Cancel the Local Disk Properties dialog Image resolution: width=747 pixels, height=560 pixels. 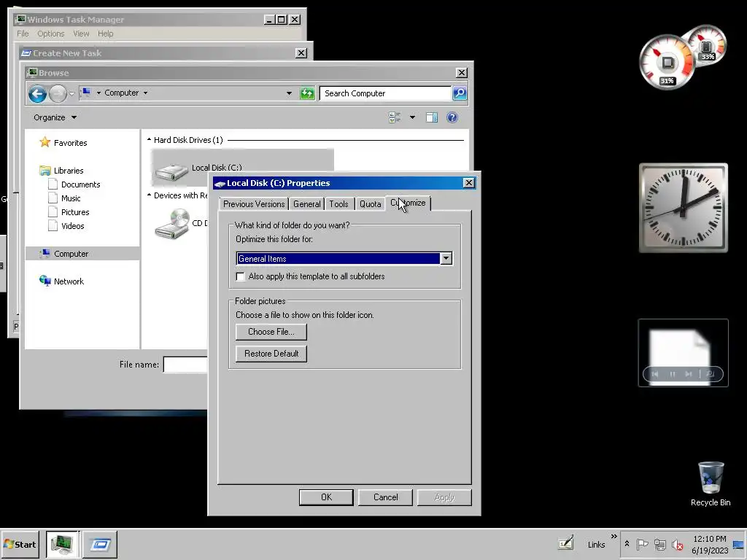click(385, 497)
